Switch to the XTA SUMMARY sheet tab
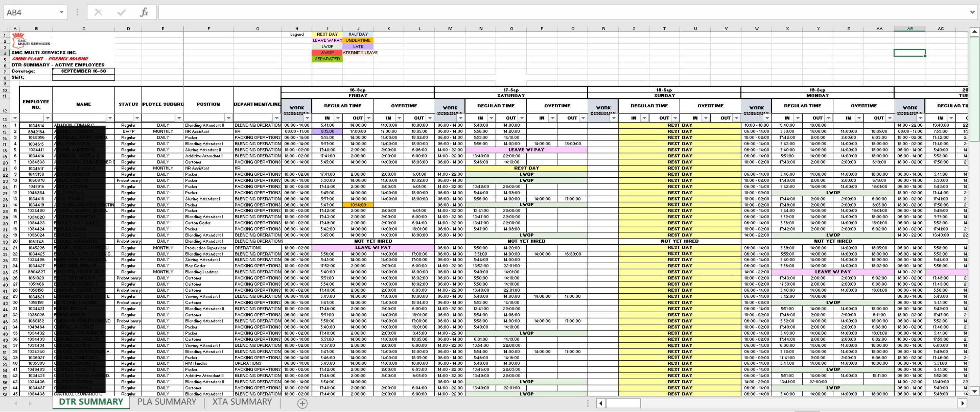The image size is (980, 412). pyautogui.click(x=242, y=402)
